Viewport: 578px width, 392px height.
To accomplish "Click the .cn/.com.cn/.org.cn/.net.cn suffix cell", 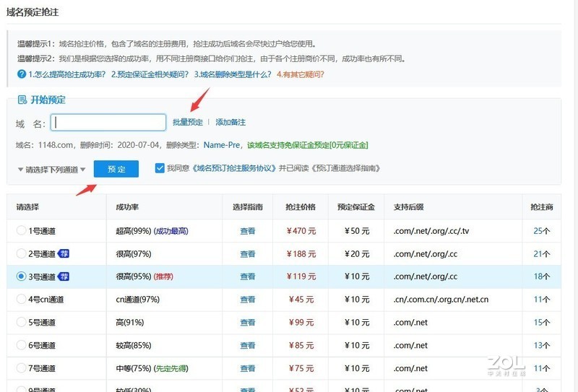I will pyautogui.click(x=441, y=300).
